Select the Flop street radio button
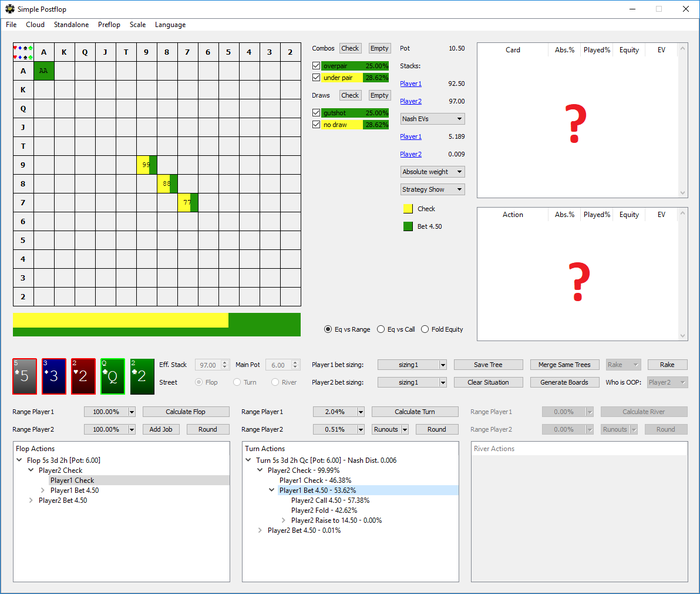 click(x=199, y=382)
